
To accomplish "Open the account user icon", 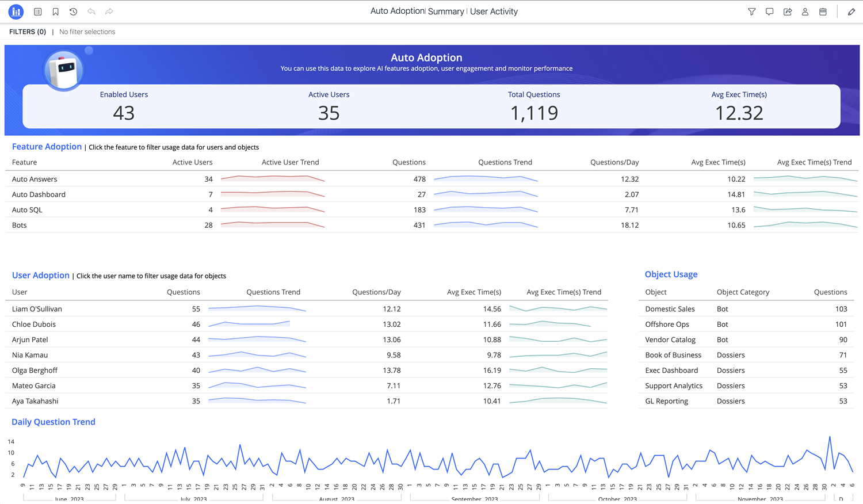I will (805, 12).
